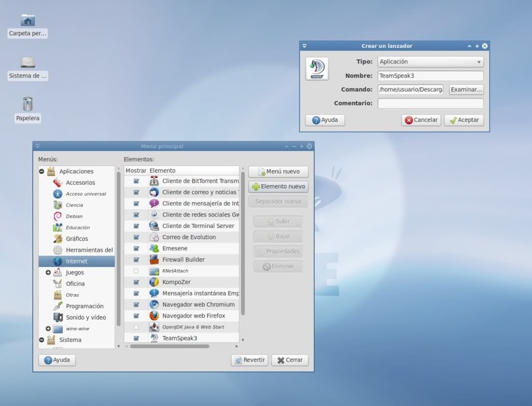Toggle the Correo de Evolution checkbox

pos(136,237)
